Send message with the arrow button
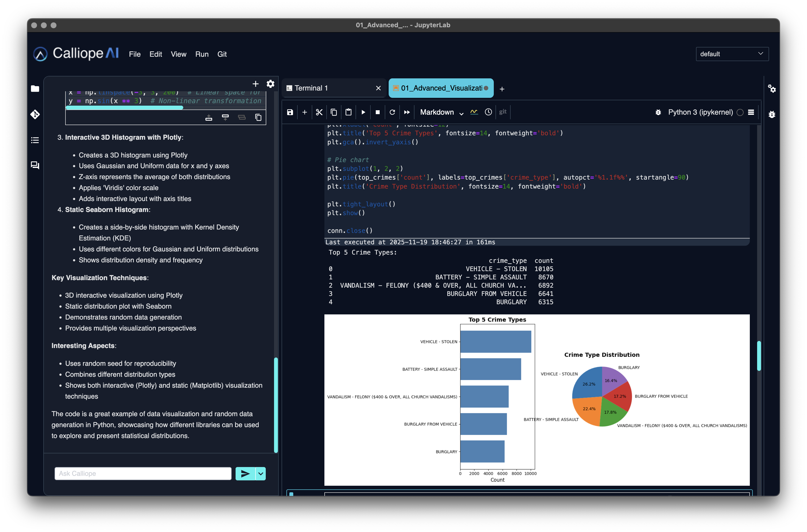This screenshot has height=532, width=807. (x=245, y=474)
